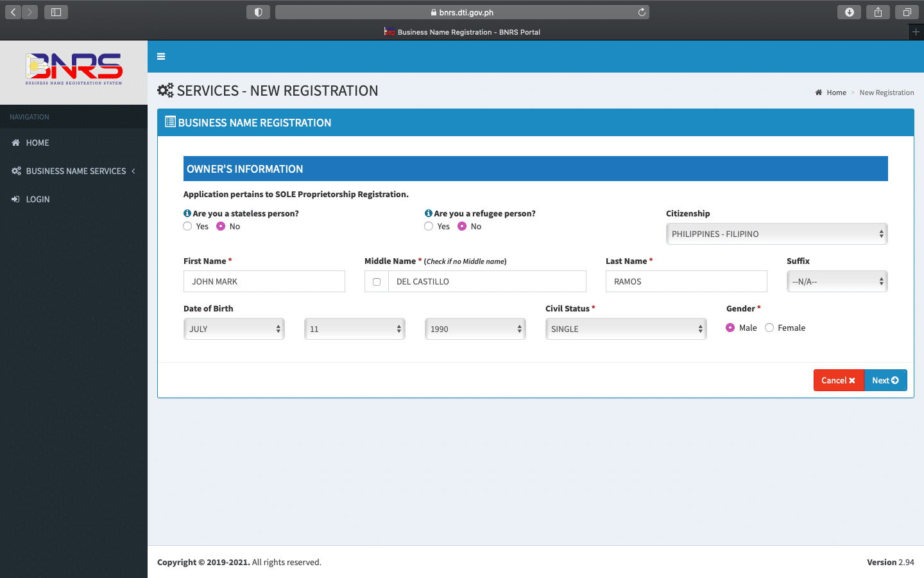Open the birth month dropdown showing JULY
The height and width of the screenshot is (578, 924).
[x=234, y=329]
